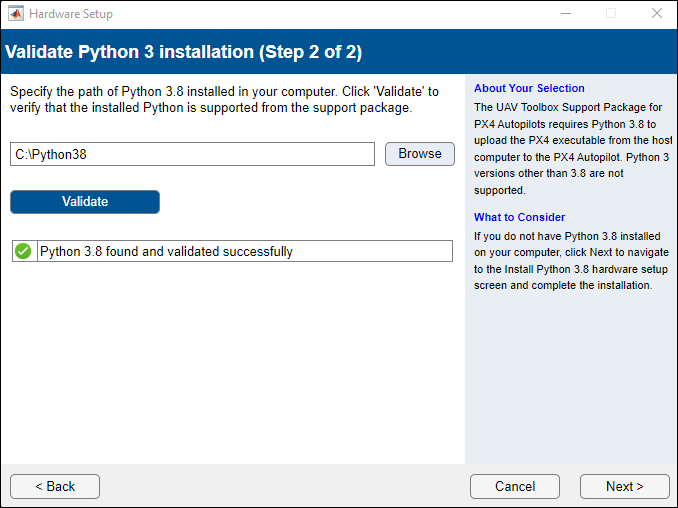Minimize the Hardware Setup window
The height and width of the screenshot is (508, 678).
[x=565, y=14]
